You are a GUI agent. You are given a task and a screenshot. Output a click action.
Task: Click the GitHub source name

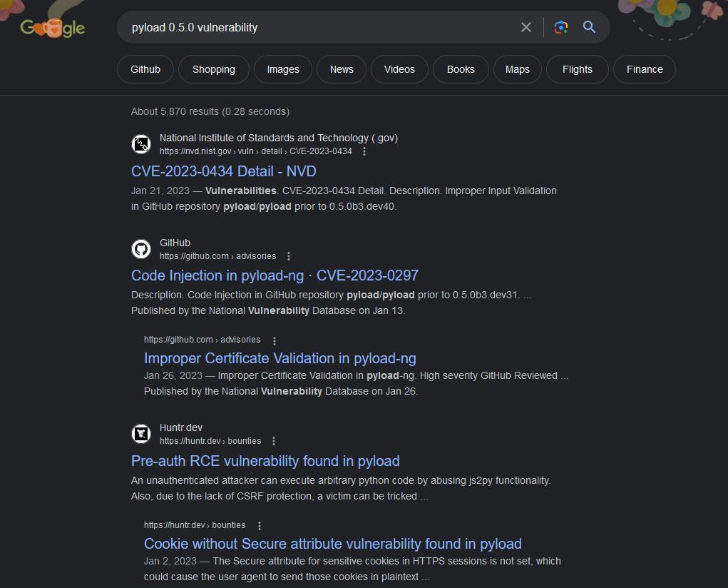[175, 243]
